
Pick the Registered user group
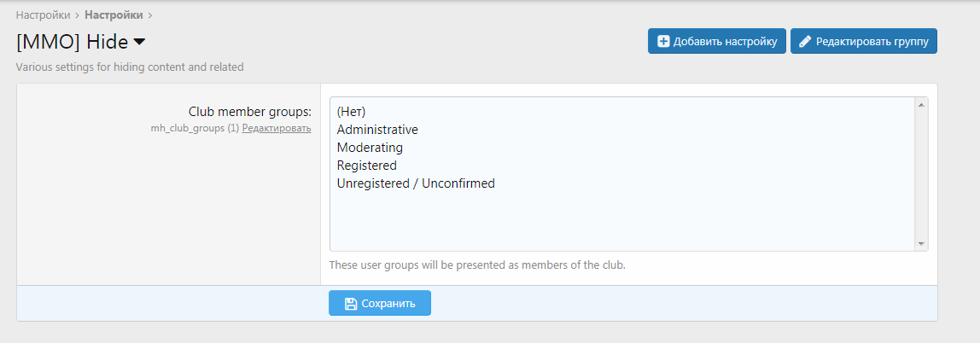[x=367, y=166]
